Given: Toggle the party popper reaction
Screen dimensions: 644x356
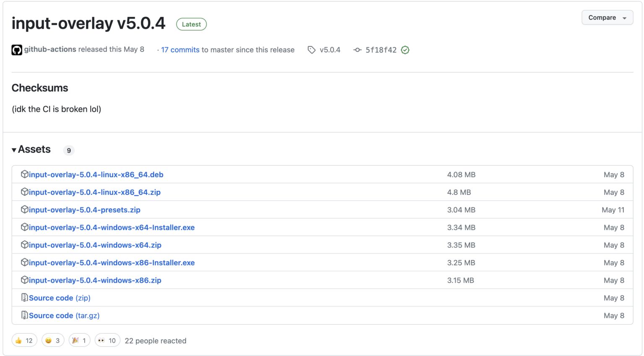Looking at the screenshot, I should point(79,340).
